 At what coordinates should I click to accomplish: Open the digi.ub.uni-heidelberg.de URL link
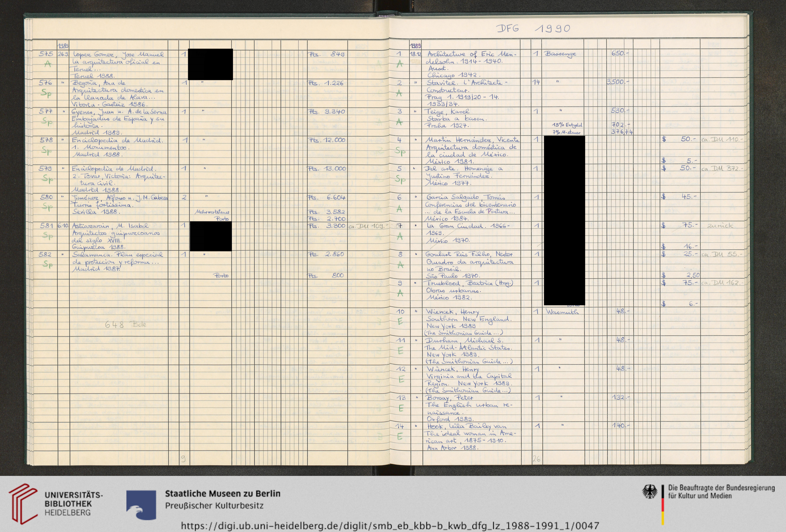[x=390, y=526]
